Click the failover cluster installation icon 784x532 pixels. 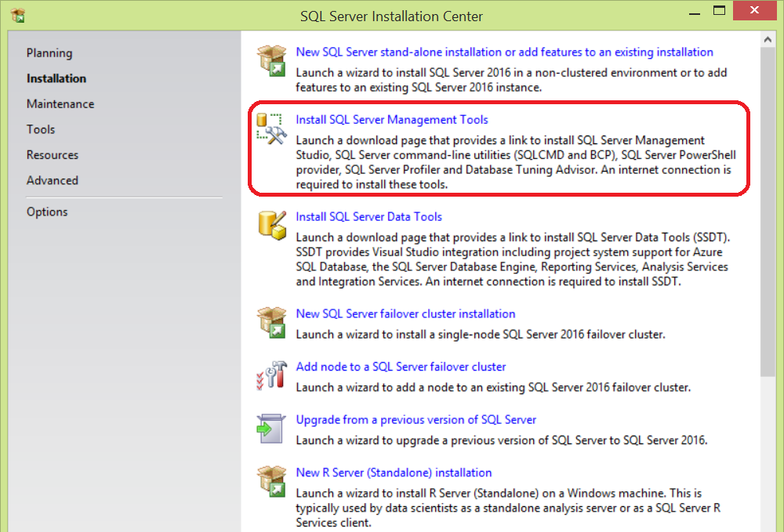pyautogui.click(x=271, y=323)
